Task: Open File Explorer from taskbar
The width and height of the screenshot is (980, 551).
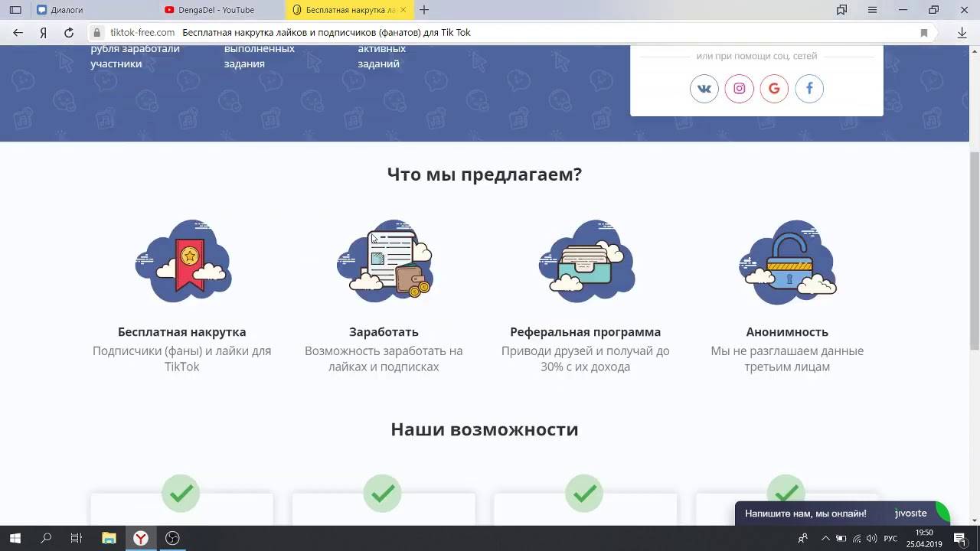Action: (109, 538)
